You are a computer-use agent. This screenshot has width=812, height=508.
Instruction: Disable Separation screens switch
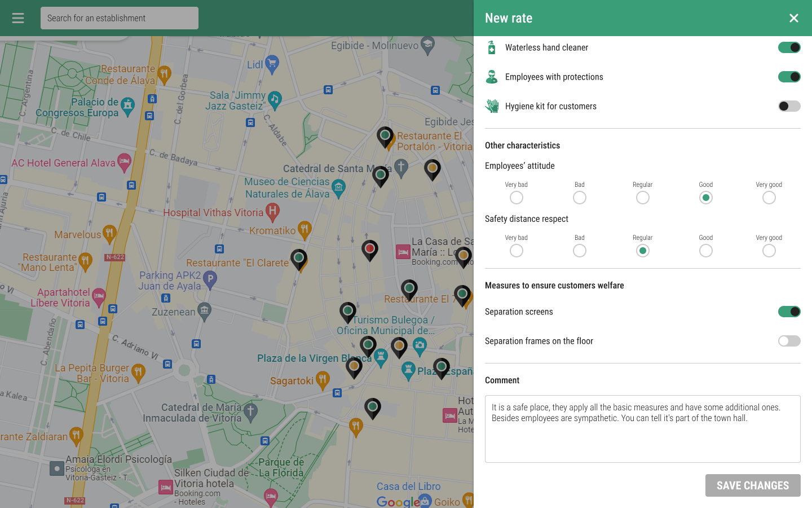click(x=789, y=312)
